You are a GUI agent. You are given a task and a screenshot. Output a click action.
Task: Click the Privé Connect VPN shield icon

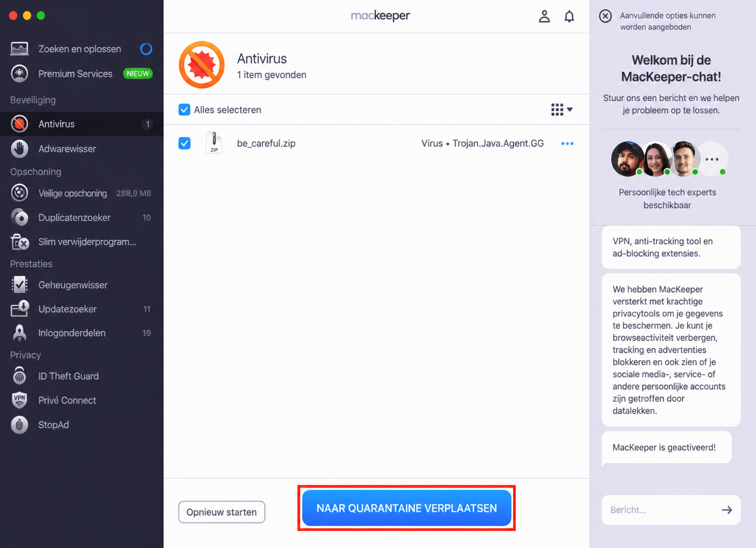pos(20,400)
